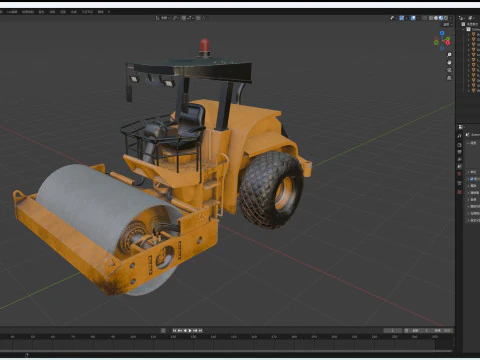Toggle perspective/orthographic grid icon

coord(449,78)
